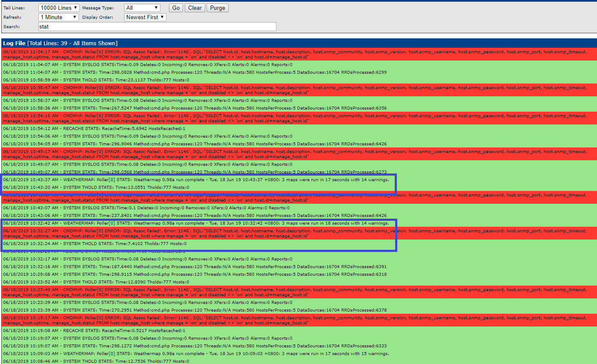Image resolution: width=597 pixels, height=364 pixels.
Task: Select the SYSTEM STATS row with Time:270.2951
Action: tap(298, 310)
